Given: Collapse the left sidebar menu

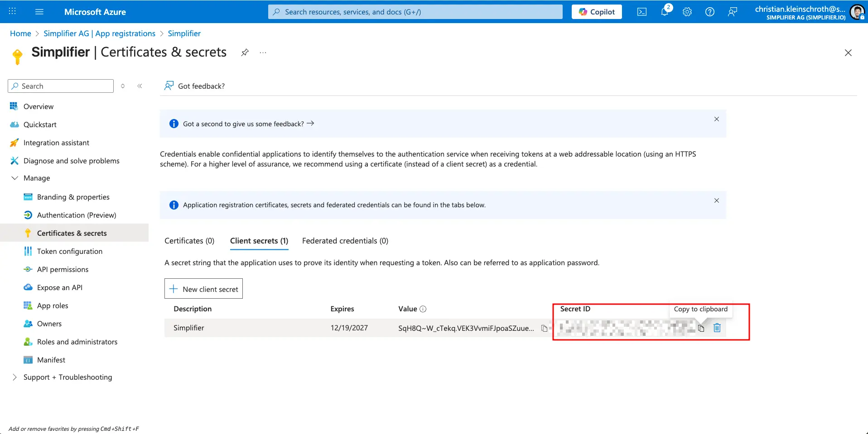Looking at the screenshot, I should [x=140, y=86].
